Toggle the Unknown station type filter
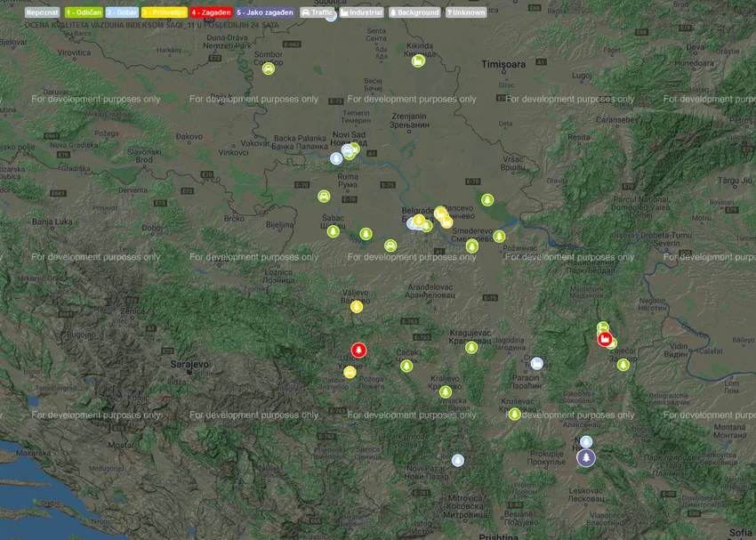Image resolution: width=756 pixels, height=540 pixels. tap(466, 12)
